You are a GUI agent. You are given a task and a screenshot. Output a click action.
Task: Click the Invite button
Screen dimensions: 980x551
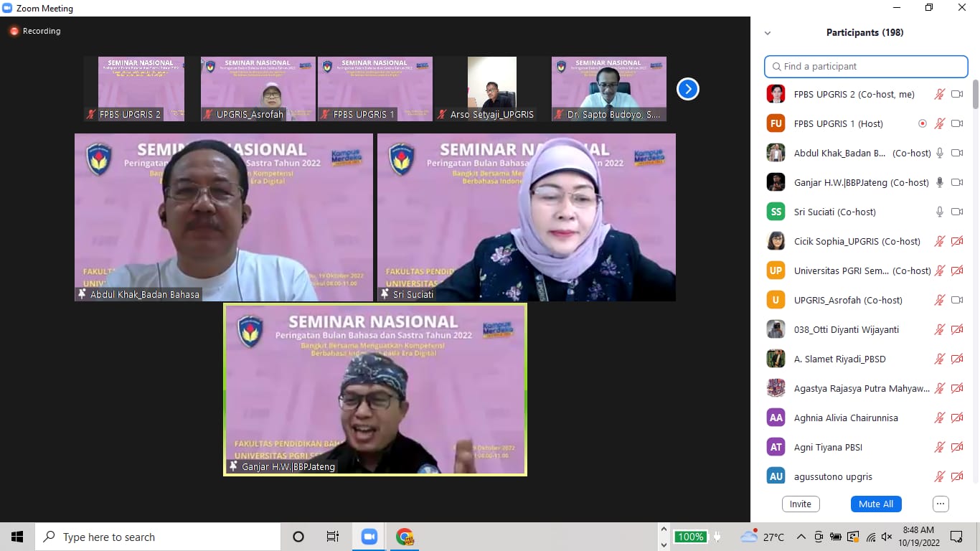800,504
